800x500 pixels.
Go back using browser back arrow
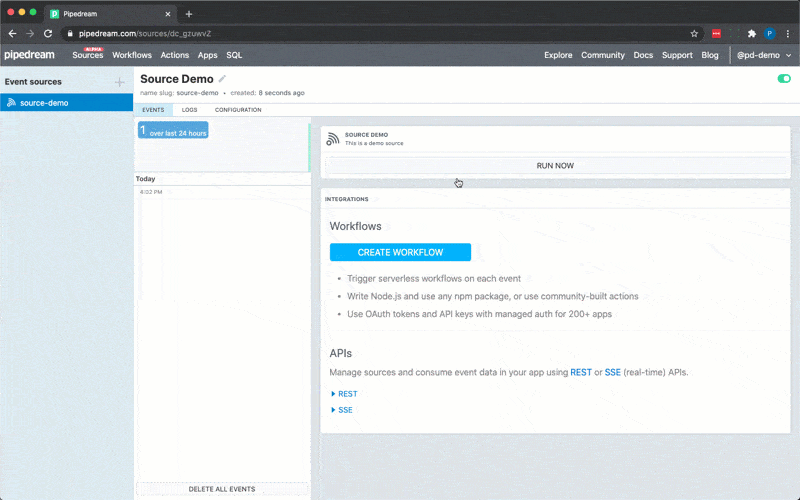pos(12,33)
